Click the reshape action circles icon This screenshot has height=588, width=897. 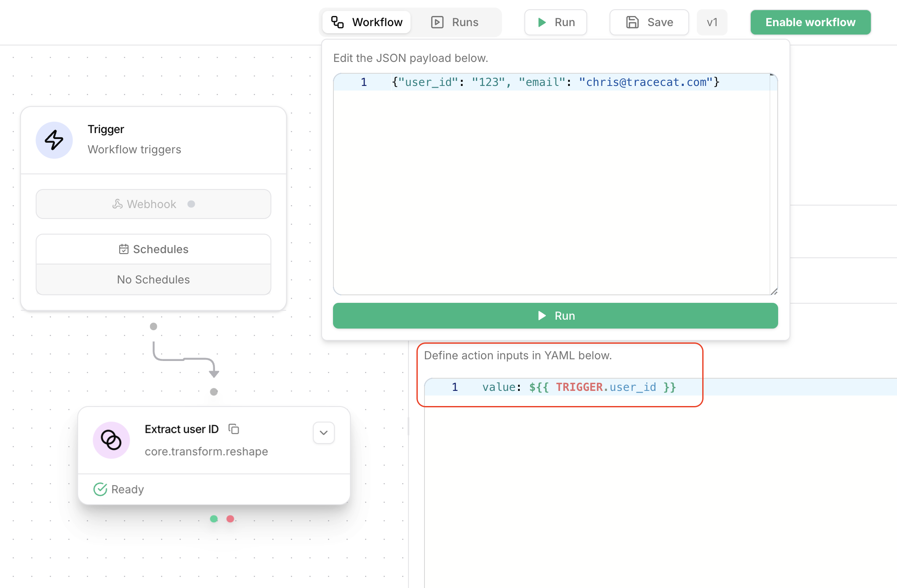tap(111, 440)
